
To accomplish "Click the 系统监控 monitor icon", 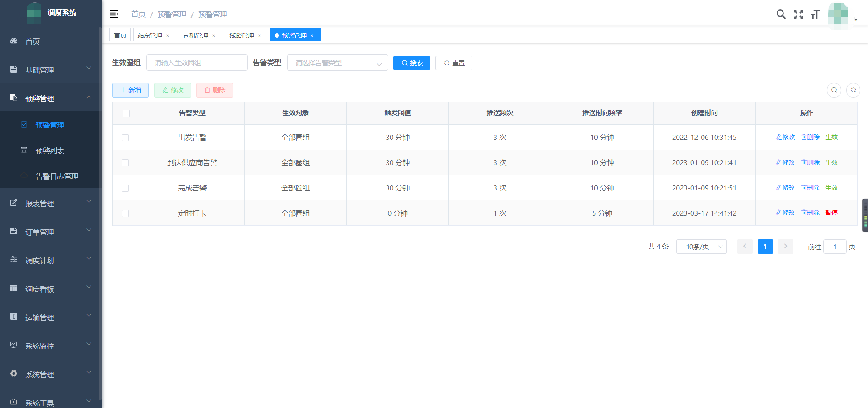I will click(14, 346).
